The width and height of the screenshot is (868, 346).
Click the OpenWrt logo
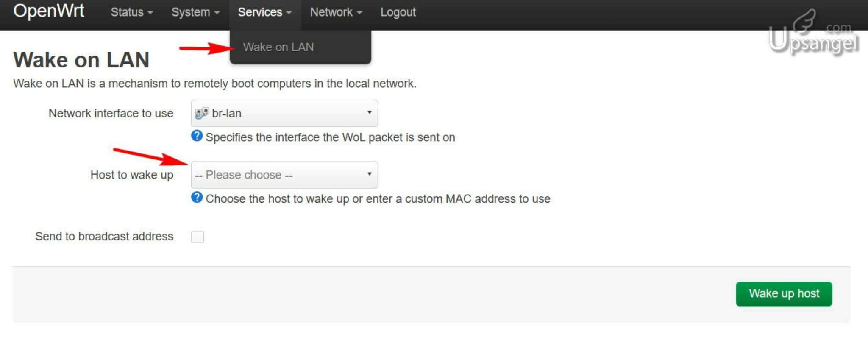tap(49, 11)
